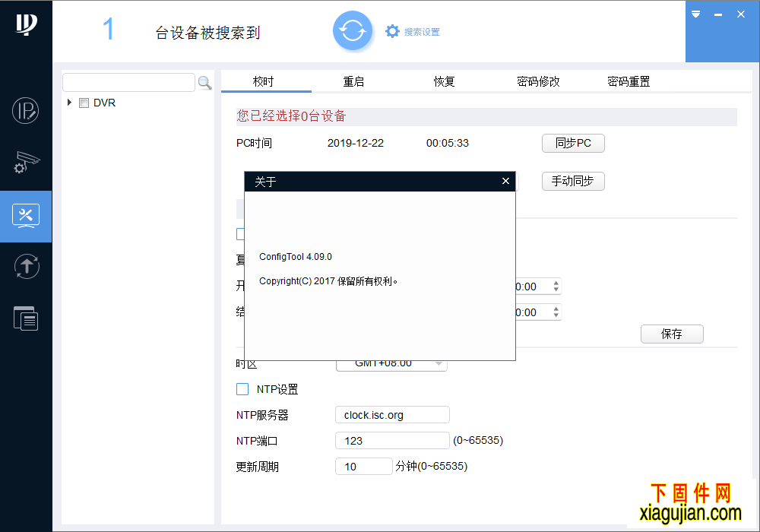This screenshot has width=760, height=532.
Task: Open the device upgrade sidebar icon
Action: [26, 267]
